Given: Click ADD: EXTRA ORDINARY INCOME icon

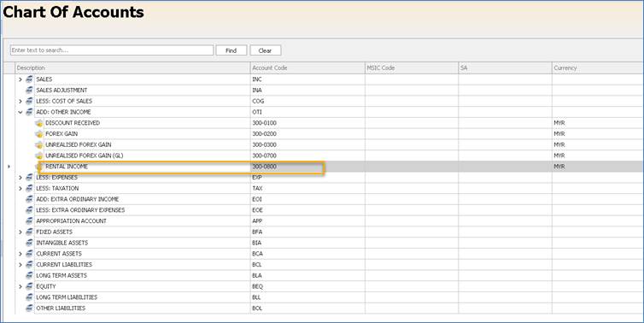Looking at the screenshot, I should point(29,199).
